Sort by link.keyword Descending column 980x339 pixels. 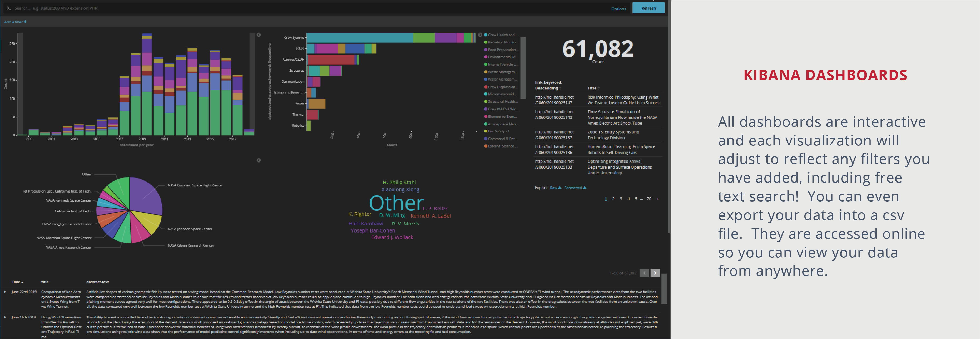(548, 85)
